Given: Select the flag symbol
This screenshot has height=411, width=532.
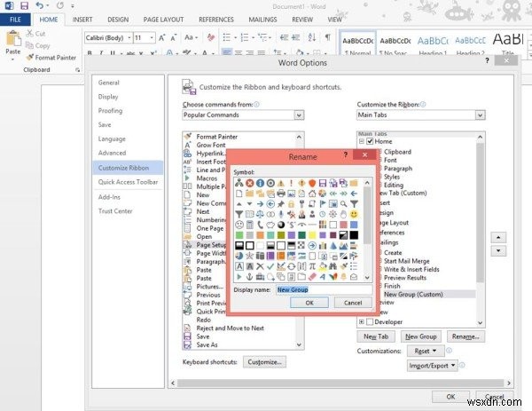Looking at the screenshot, I should (x=323, y=204).
